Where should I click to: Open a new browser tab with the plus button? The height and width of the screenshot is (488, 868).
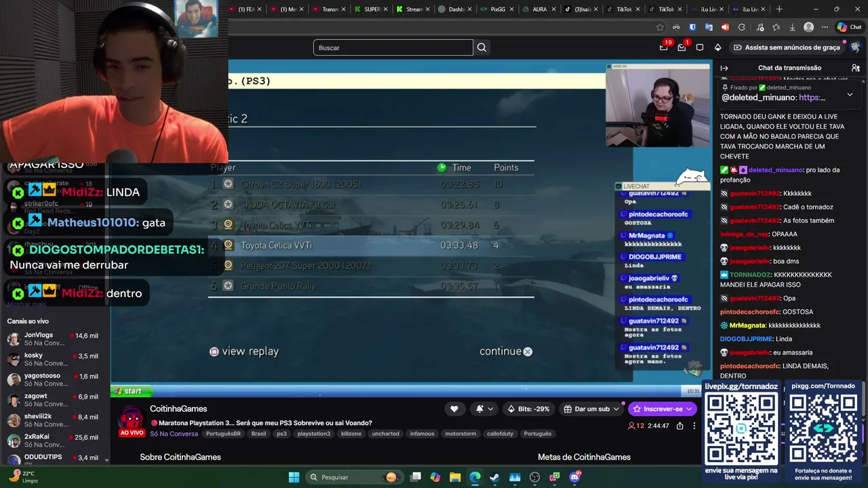(x=779, y=9)
